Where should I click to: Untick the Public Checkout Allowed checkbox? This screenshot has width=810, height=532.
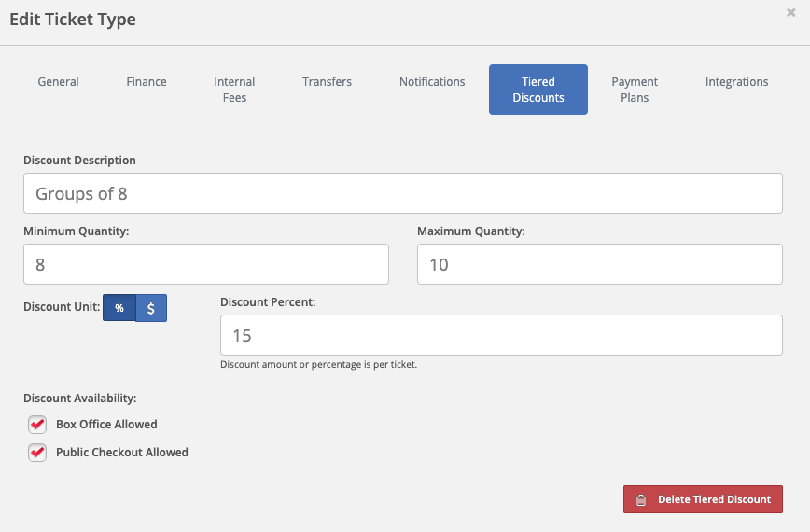click(37, 453)
